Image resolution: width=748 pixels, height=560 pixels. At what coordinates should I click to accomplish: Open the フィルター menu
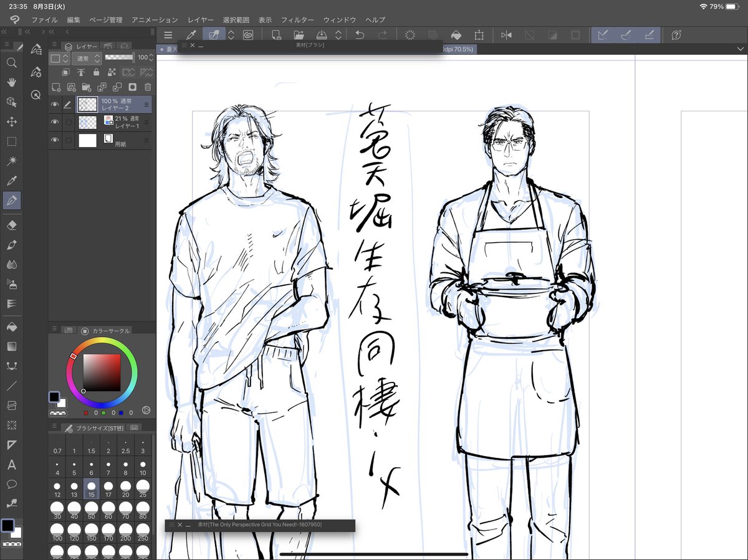tap(297, 20)
